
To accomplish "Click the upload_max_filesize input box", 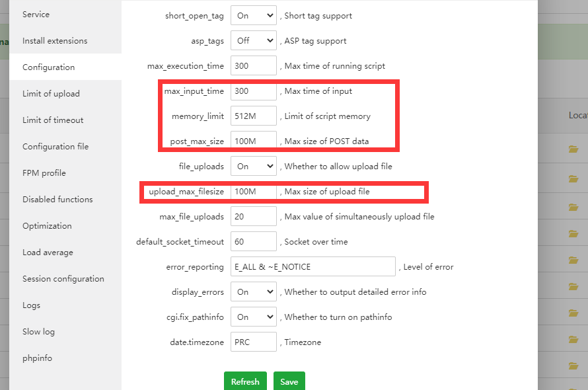I will coord(253,192).
